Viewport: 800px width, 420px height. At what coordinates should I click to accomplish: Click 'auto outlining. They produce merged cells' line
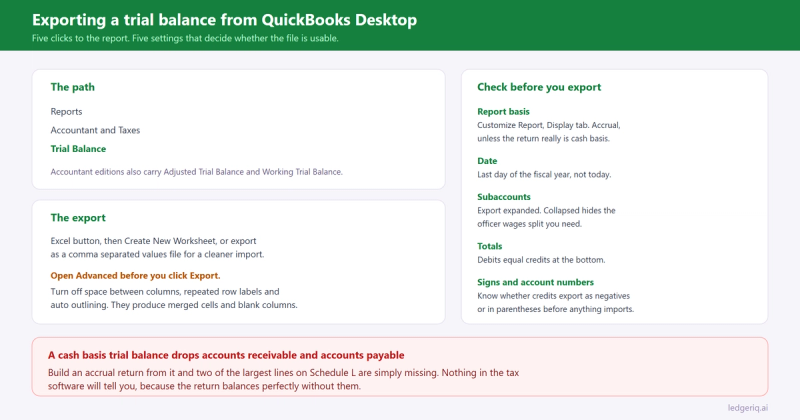pyautogui.click(x=174, y=305)
